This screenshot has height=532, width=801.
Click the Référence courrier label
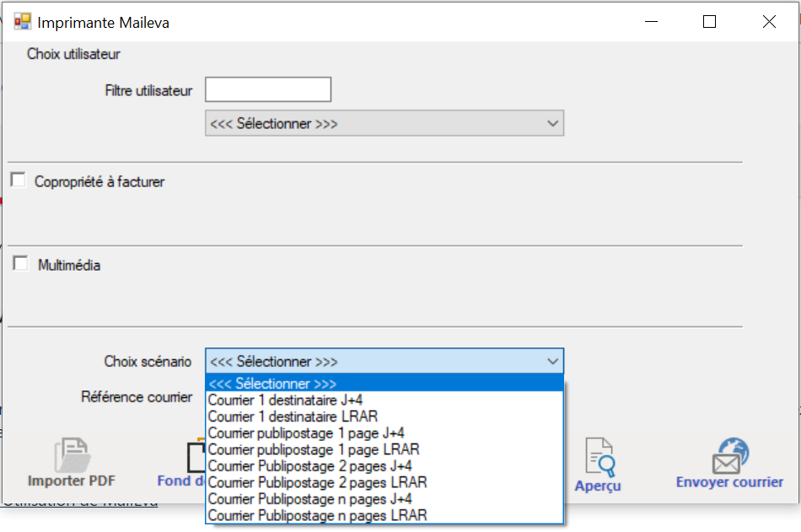(x=137, y=396)
